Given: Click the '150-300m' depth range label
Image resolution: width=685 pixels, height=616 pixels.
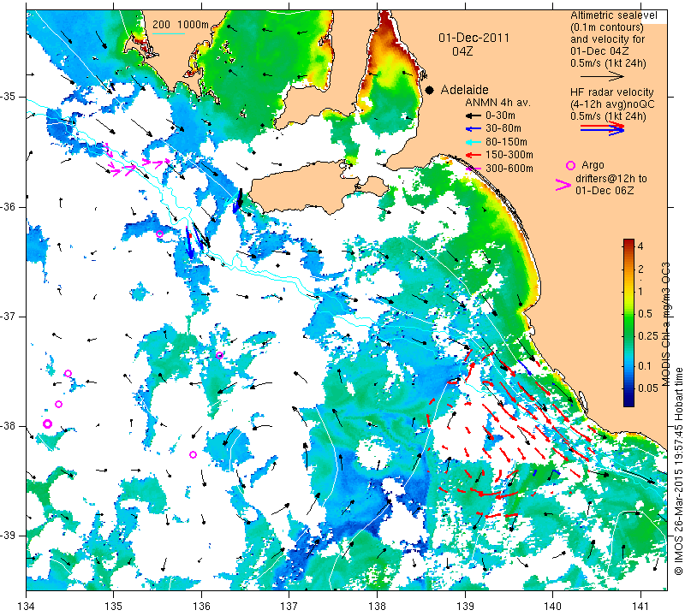Looking at the screenshot, I should click(x=509, y=155).
